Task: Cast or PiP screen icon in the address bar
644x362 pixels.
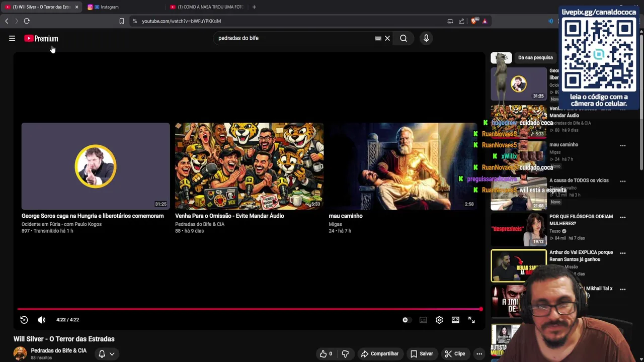Action: pos(450,21)
